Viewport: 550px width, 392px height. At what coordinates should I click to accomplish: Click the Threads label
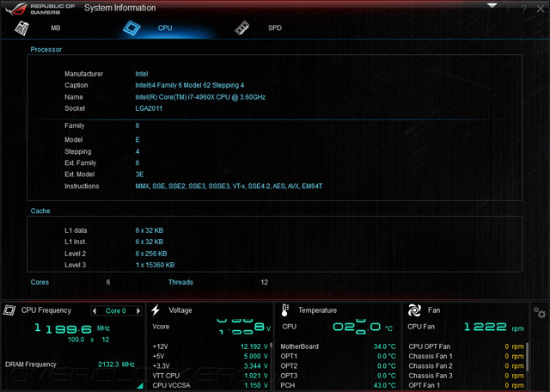pyautogui.click(x=180, y=282)
